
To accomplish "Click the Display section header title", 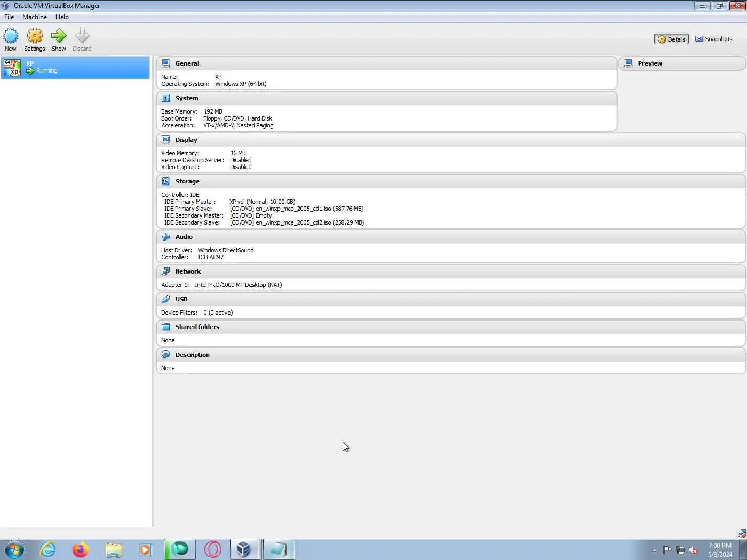I will pyautogui.click(x=186, y=140).
